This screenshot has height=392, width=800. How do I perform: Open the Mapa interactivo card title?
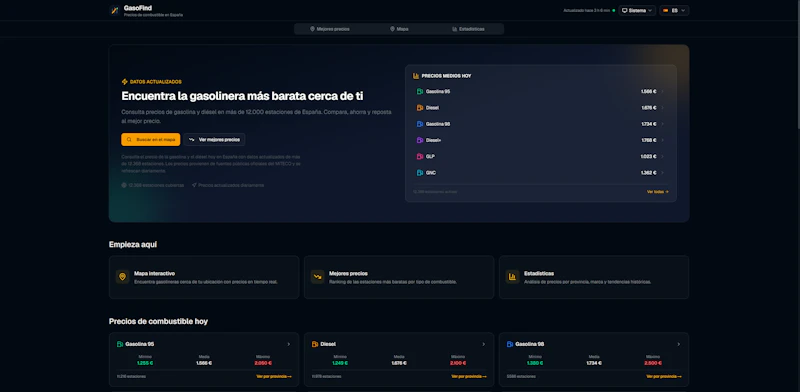155,274
